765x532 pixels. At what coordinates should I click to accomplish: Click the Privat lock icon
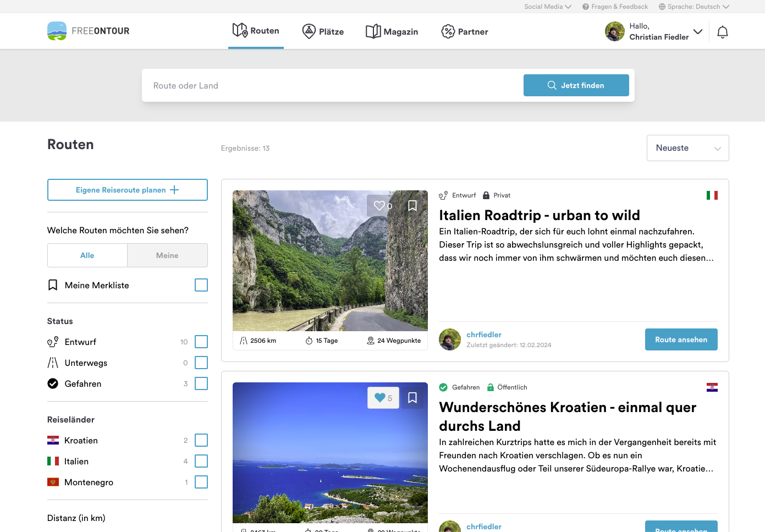click(x=486, y=195)
